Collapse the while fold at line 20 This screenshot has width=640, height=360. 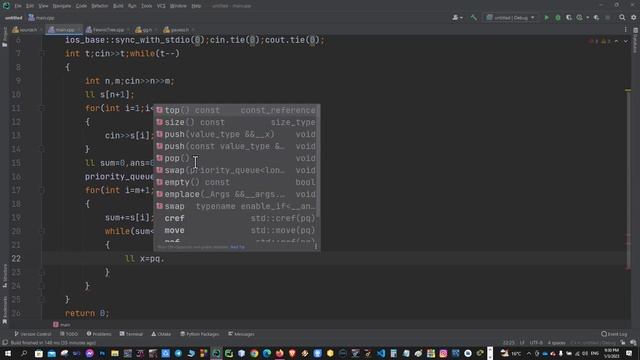[x=42, y=231]
